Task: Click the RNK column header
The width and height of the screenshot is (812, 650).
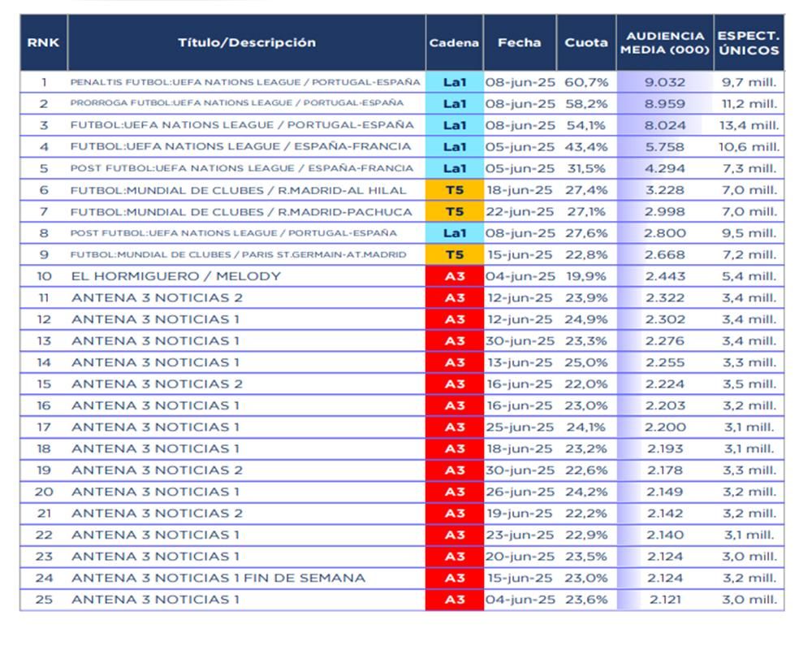Action: 43,42
